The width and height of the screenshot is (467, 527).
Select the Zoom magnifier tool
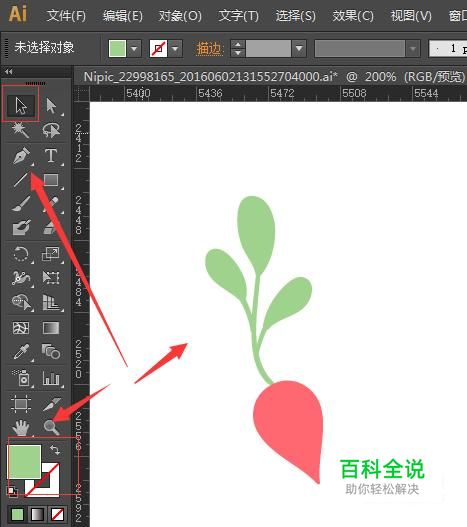click(x=51, y=428)
